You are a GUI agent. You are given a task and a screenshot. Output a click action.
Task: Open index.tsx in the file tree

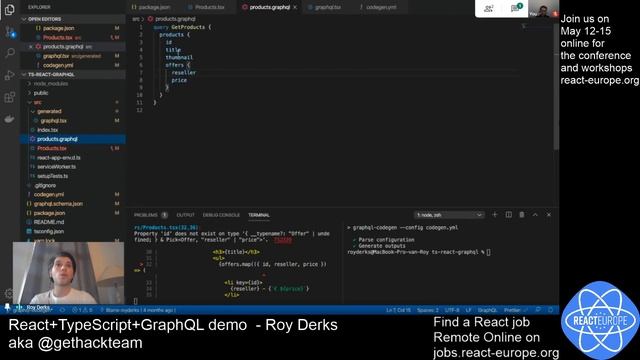[47, 130]
